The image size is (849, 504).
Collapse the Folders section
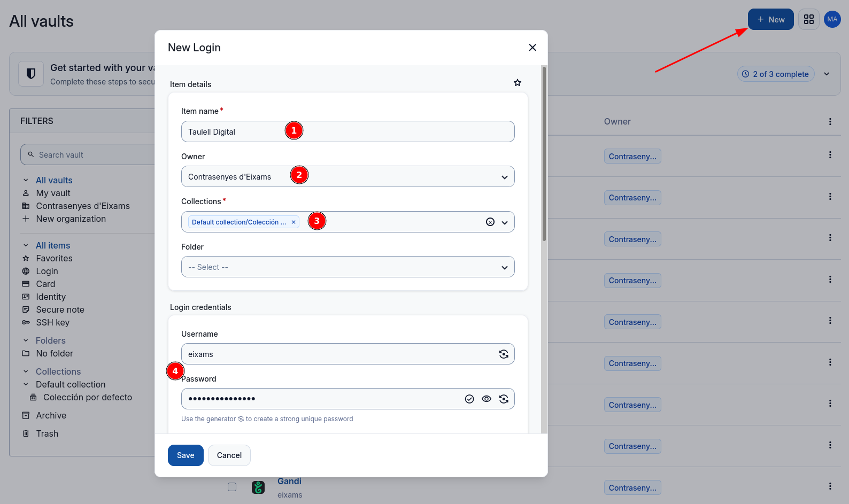[x=26, y=341]
